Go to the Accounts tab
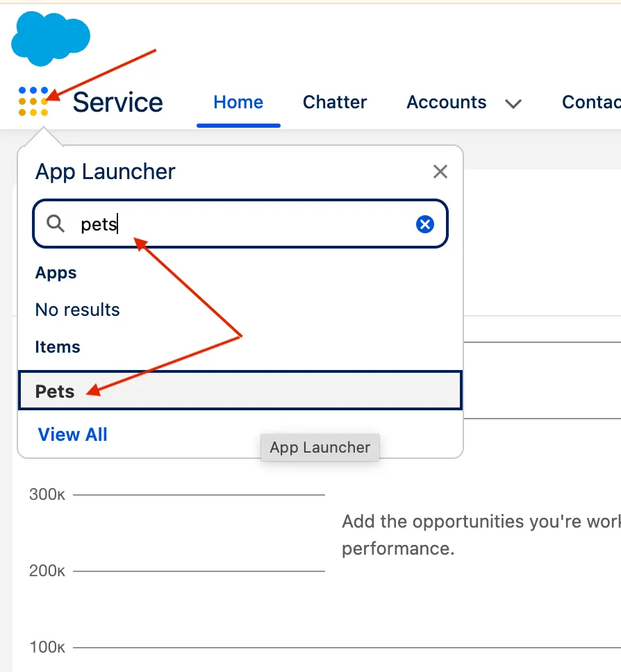Screen dimensions: 621x672 446,102
